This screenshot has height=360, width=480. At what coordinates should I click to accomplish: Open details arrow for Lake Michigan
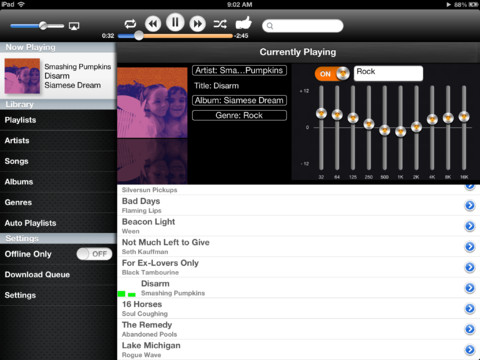470,350
